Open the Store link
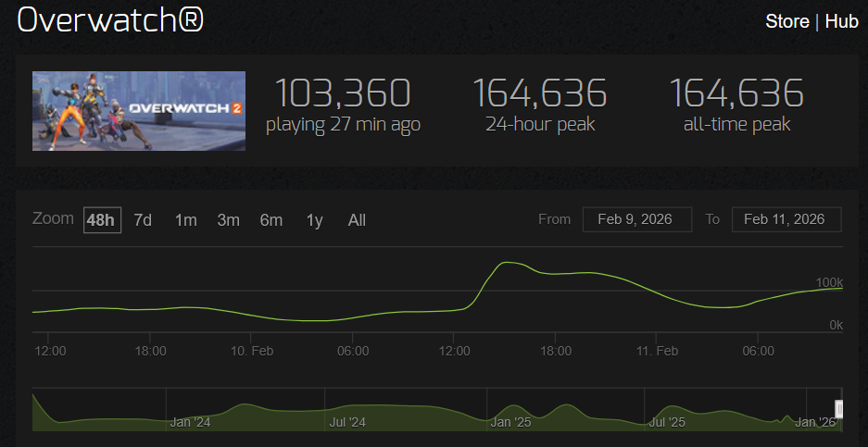Screen dimensions: 868x447 pos(787,21)
